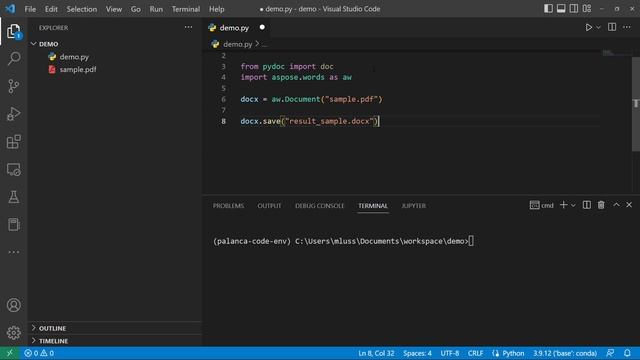This screenshot has height=360, width=640.
Task: Toggle secondary side bar visibility
Action: (574, 9)
